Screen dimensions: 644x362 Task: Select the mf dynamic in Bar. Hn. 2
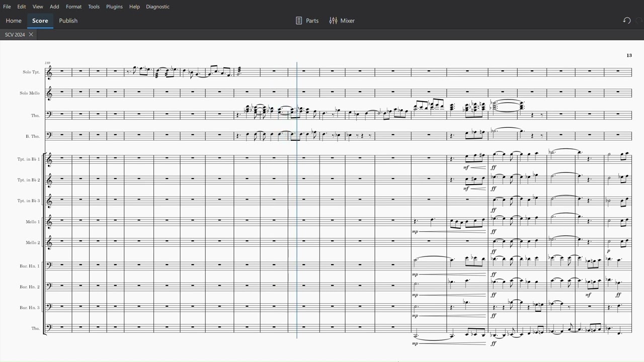point(588,295)
